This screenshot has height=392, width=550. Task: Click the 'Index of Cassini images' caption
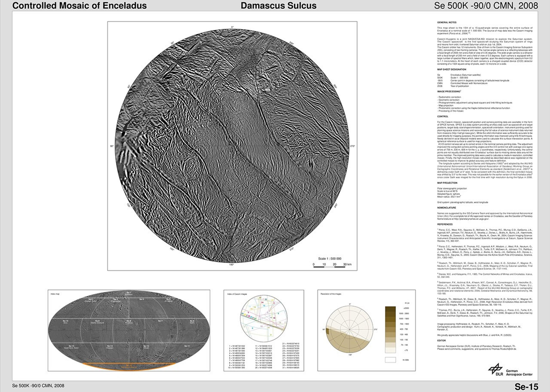[x=237, y=294]
